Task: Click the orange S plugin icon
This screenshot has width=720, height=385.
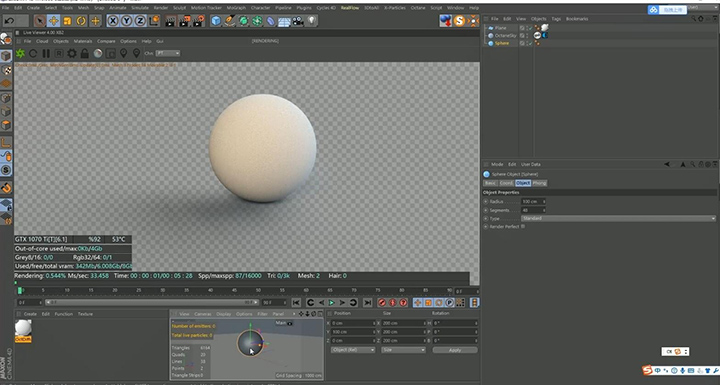Action: point(459,21)
